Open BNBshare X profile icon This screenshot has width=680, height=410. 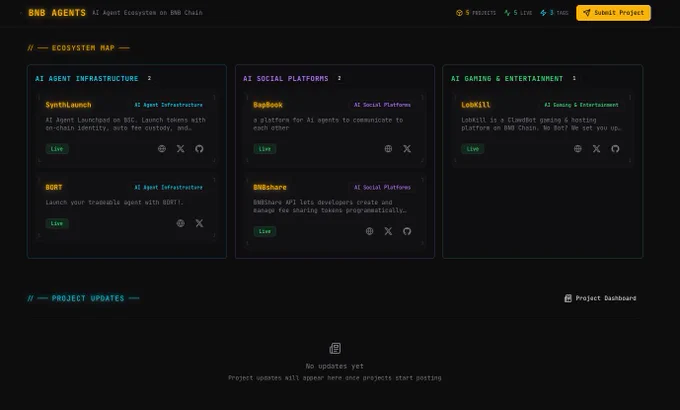(388, 231)
